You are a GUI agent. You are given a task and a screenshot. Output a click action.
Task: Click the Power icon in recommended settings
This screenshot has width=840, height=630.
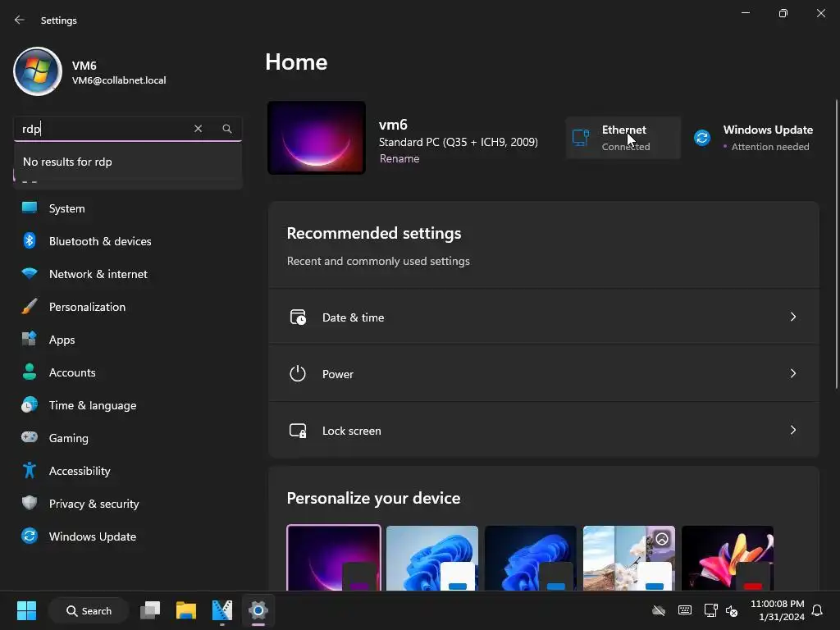pyautogui.click(x=298, y=373)
